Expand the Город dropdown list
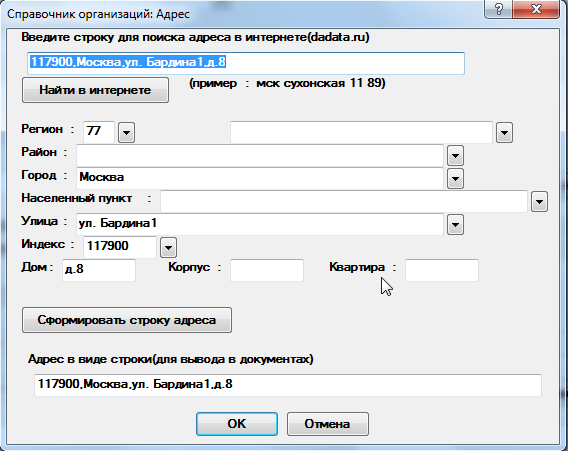Image resolution: width=568 pixels, height=451 pixels. (x=455, y=179)
